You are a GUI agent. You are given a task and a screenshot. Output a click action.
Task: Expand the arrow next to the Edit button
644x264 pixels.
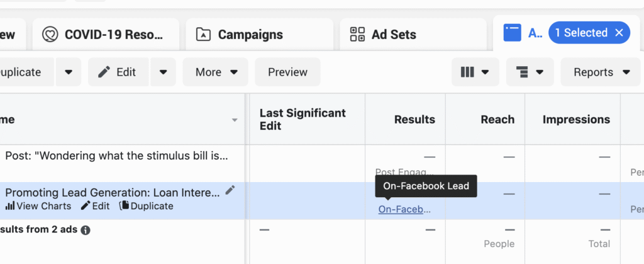click(x=164, y=72)
